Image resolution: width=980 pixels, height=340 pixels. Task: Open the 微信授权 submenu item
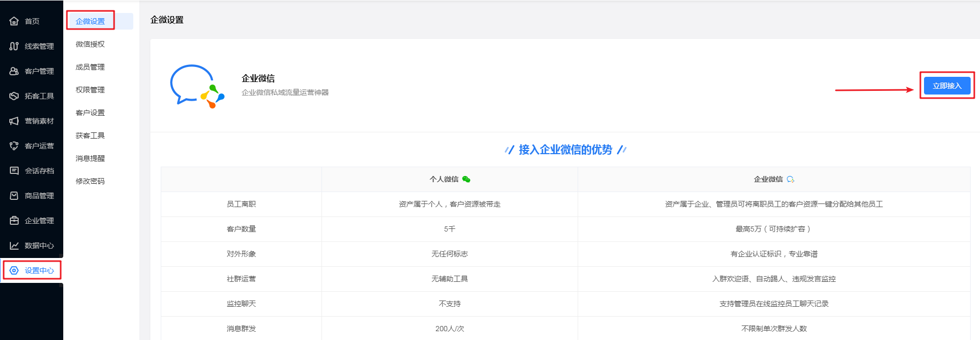point(90,44)
